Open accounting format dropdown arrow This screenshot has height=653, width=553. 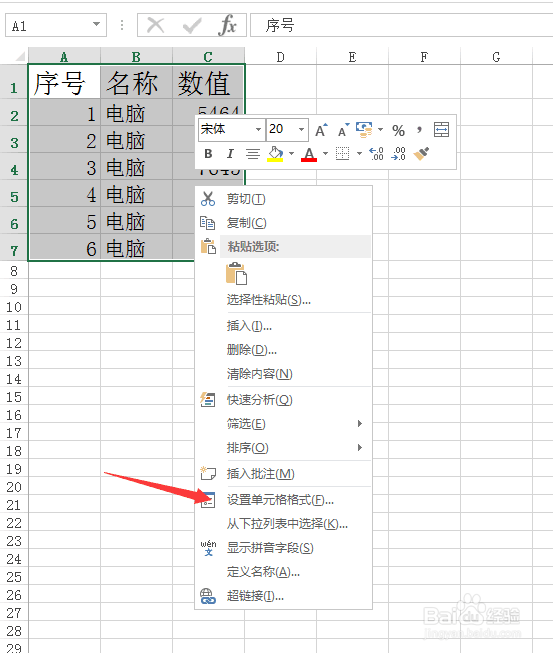pyautogui.click(x=380, y=130)
